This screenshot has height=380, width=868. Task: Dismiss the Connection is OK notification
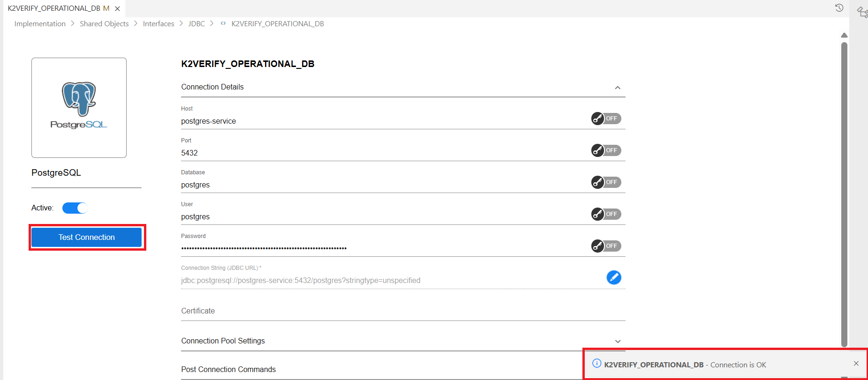pos(856,364)
